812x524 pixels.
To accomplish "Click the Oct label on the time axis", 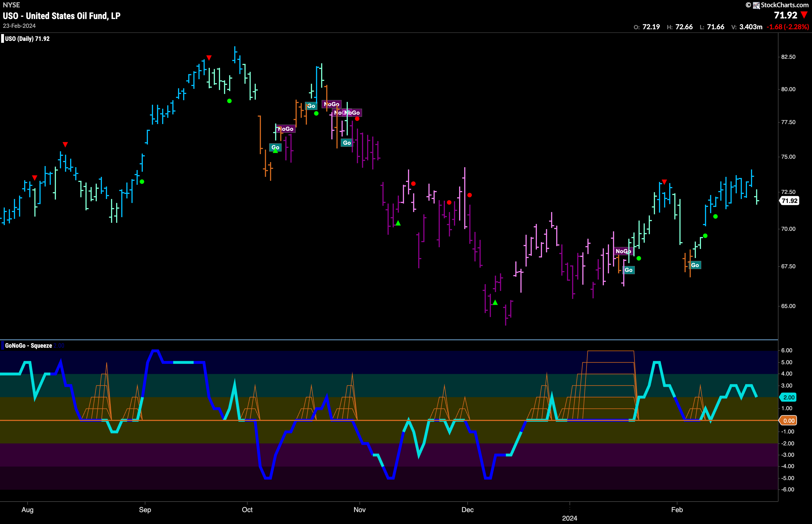I will tap(247, 510).
